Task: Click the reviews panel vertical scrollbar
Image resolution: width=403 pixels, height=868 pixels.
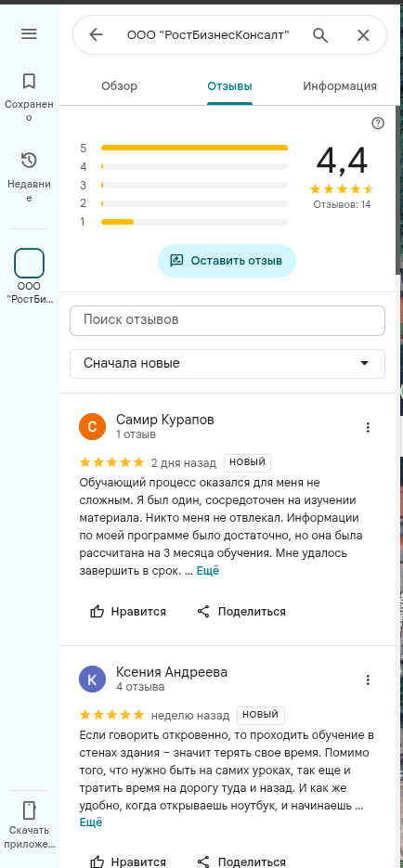Action: (397, 188)
